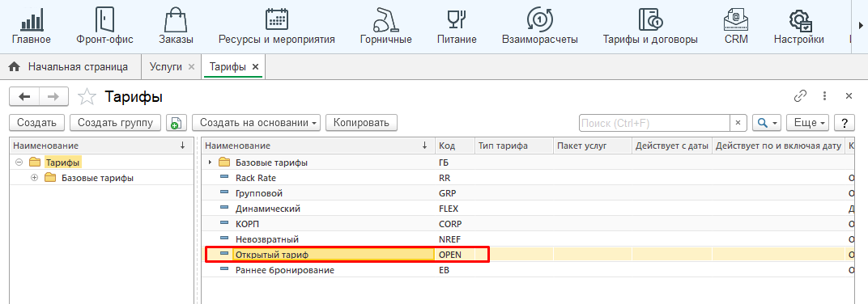Screen dimensions: 868x304
Task: Select Тарифы folder in left tree
Action: click(x=63, y=163)
